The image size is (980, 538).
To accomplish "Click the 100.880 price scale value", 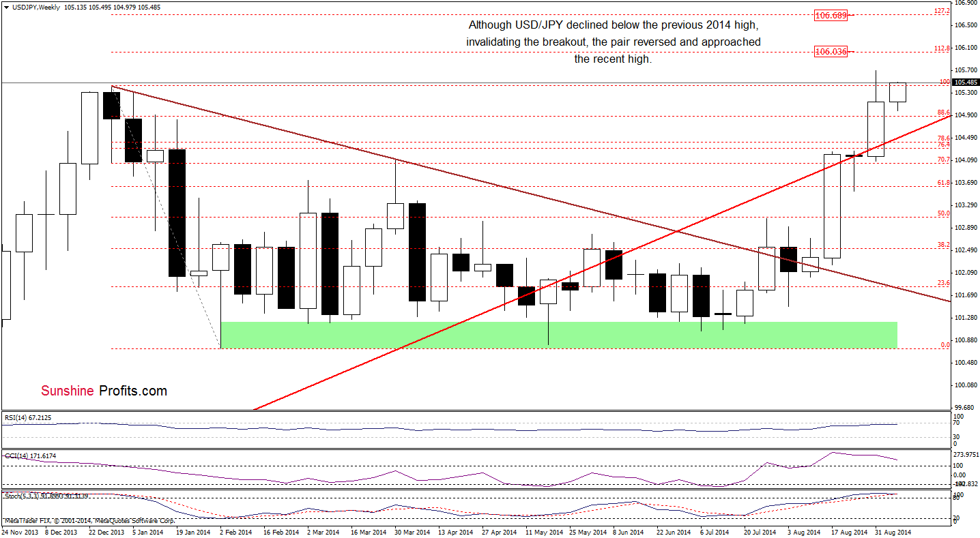I will 966,340.
